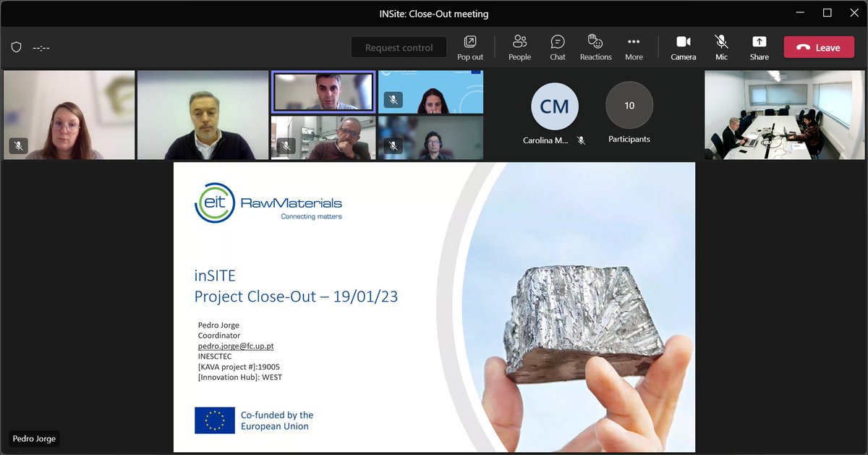Leave the meeting
The height and width of the screenshot is (455, 868).
[819, 48]
